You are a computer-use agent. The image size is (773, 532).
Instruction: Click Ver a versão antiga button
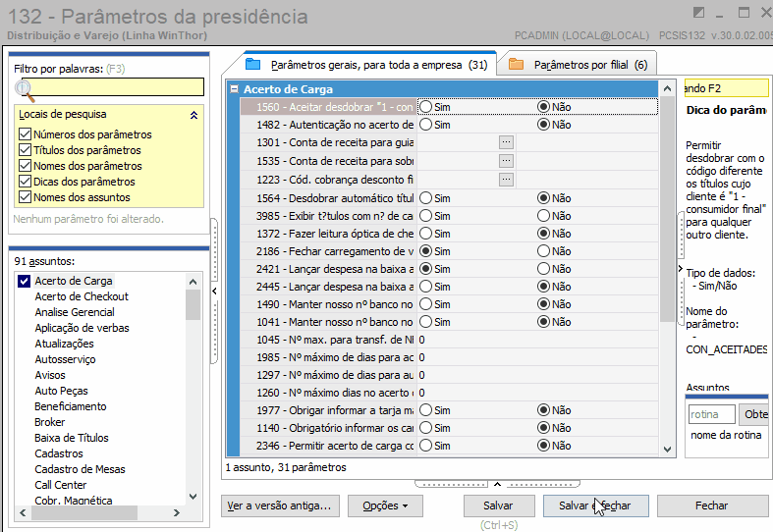coord(280,505)
